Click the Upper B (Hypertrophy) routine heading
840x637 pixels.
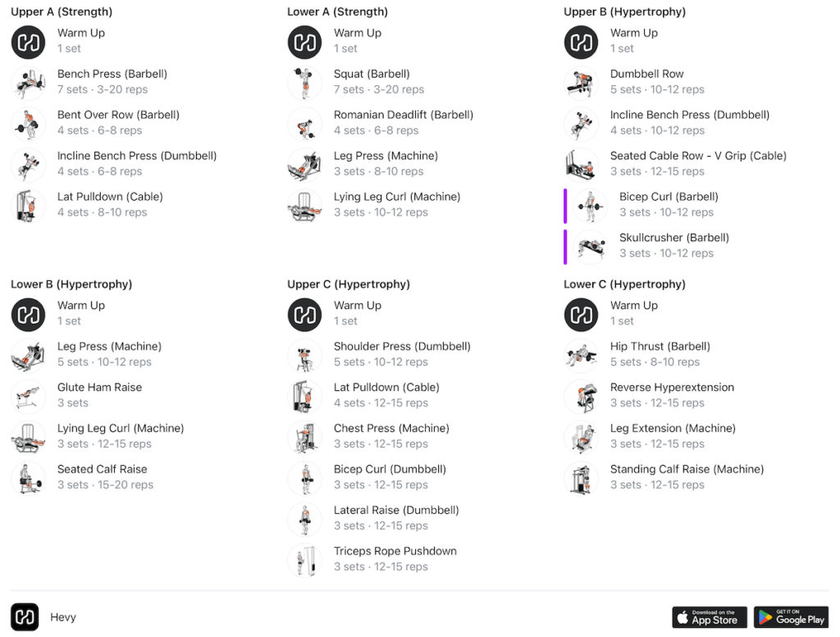[x=624, y=11]
